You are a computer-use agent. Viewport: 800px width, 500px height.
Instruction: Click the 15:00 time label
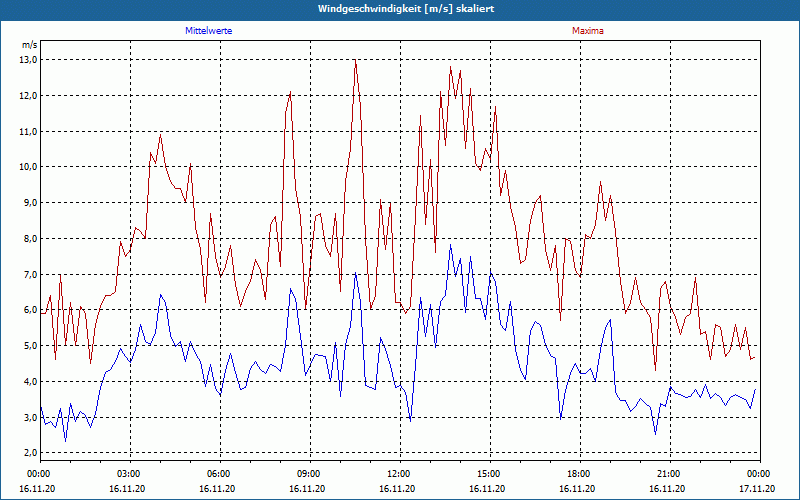(488, 474)
